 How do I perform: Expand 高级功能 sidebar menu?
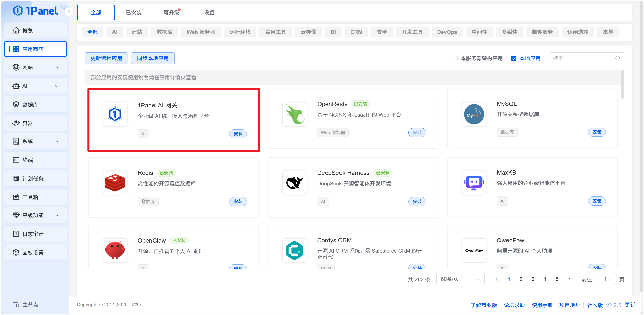point(35,215)
